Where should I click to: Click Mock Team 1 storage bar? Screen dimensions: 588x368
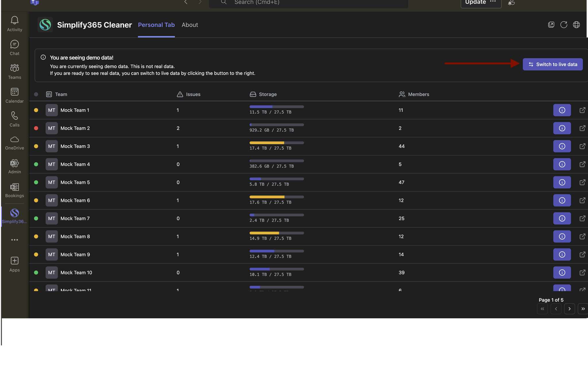click(x=277, y=107)
